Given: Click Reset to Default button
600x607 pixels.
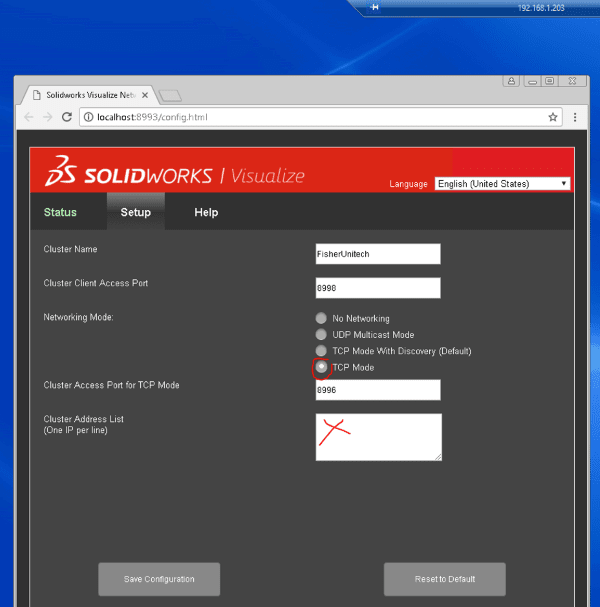Looking at the screenshot, I should point(445,579).
